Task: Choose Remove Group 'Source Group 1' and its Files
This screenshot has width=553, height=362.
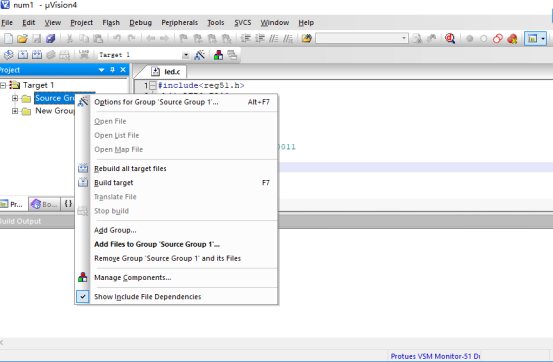Action: (177, 258)
